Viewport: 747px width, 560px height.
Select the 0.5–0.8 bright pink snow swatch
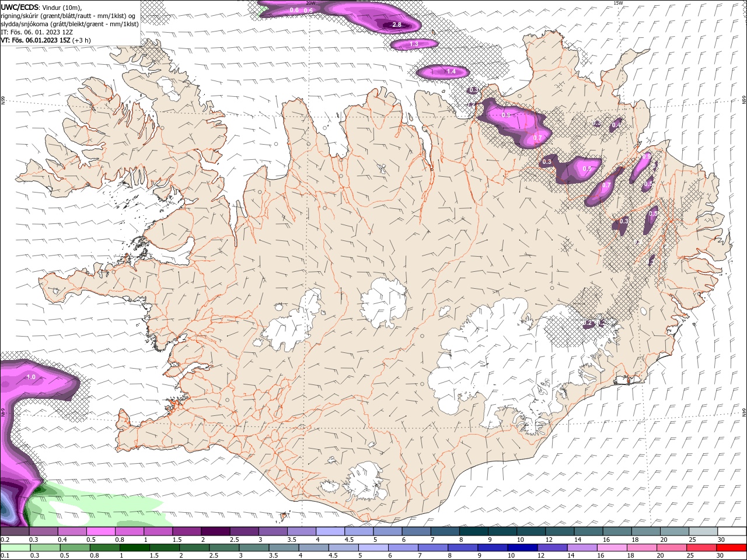pyautogui.click(x=100, y=531)
